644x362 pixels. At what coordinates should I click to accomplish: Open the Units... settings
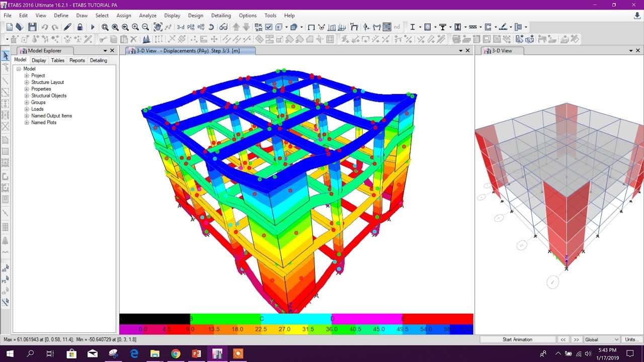coord(632,339)
